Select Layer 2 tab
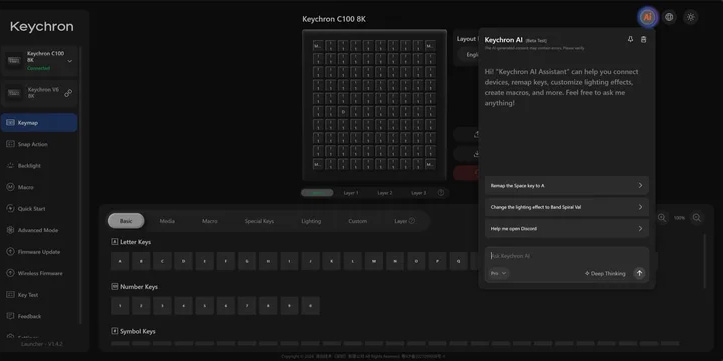The height and width of the screenshot is (361, 723). [x=385, y=193]
